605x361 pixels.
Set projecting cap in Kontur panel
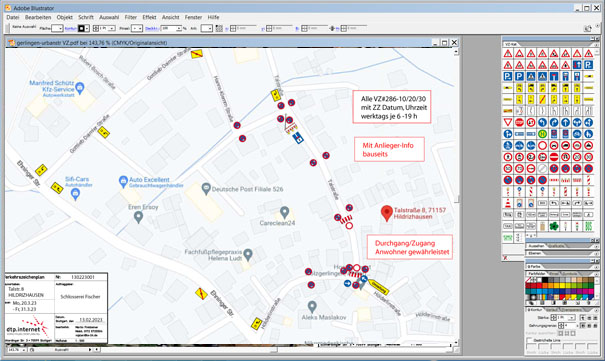(596, 318)
